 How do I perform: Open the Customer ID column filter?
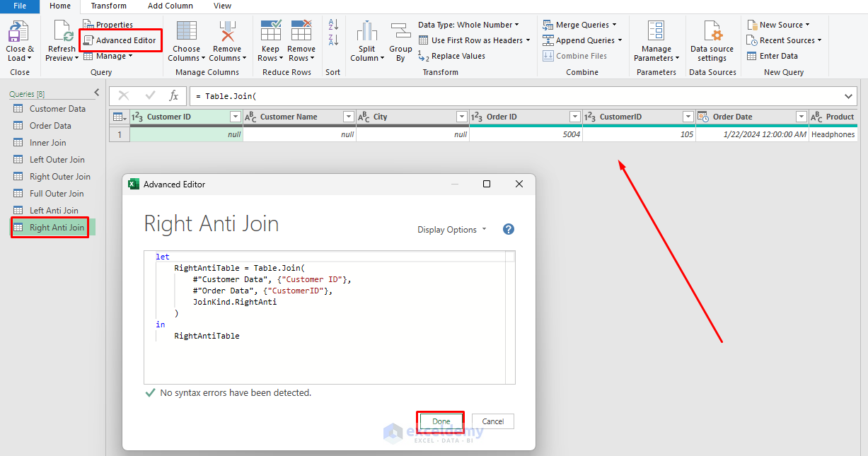(x=236, y=117)
